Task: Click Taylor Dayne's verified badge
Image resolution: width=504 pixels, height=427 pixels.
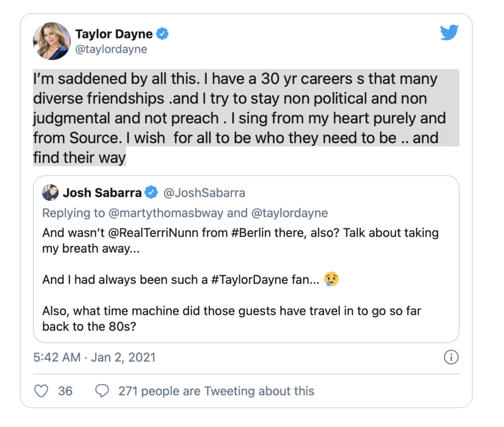Action: tap(162, 34)
